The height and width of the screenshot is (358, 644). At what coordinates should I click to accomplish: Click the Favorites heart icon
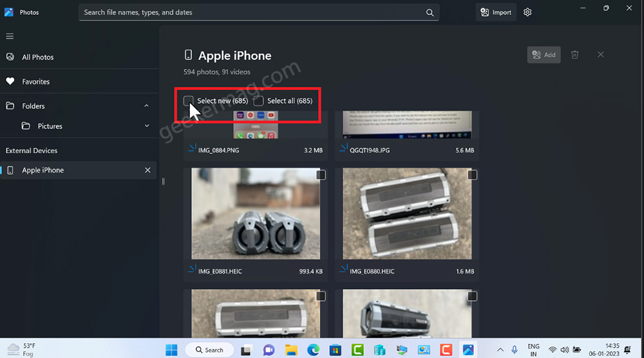click(10, 81)
